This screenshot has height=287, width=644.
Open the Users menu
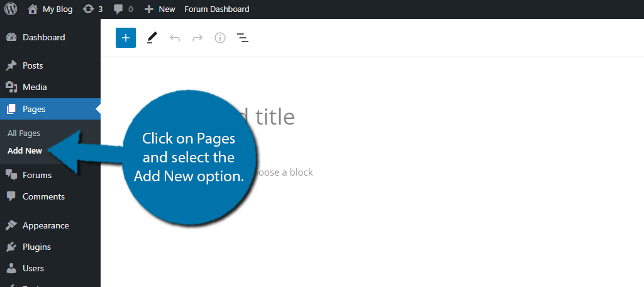point(50,269)
